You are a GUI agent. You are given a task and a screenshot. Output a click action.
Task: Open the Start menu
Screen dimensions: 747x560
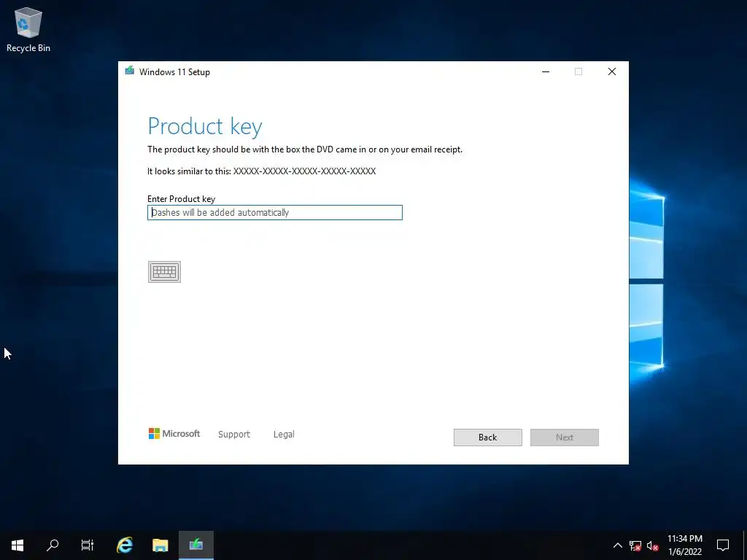click(18, 545)
